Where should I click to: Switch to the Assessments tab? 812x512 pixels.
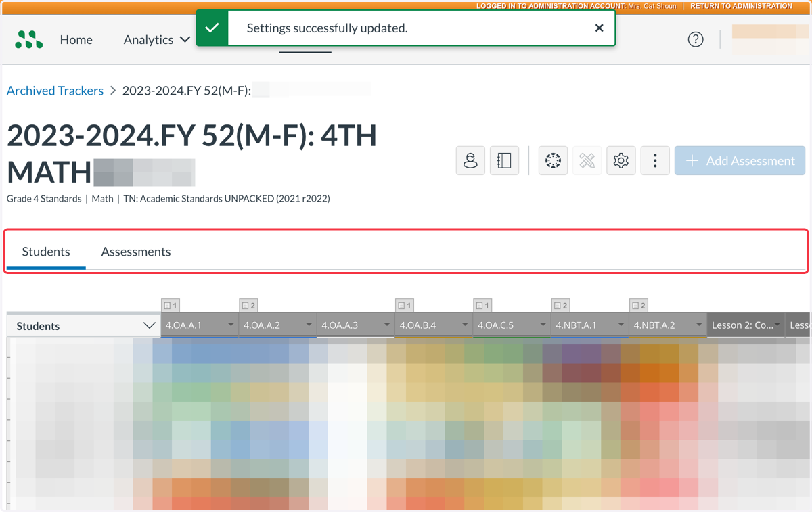[136, 252]
